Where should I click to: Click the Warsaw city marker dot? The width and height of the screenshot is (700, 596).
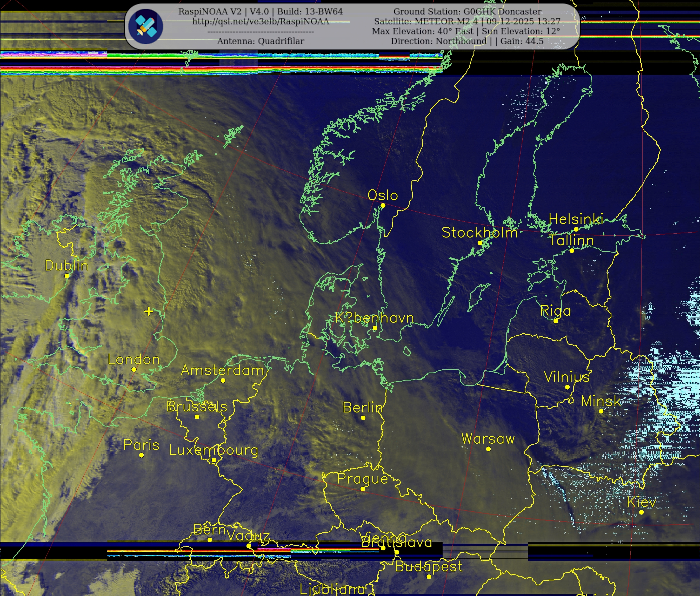[488, 449]
